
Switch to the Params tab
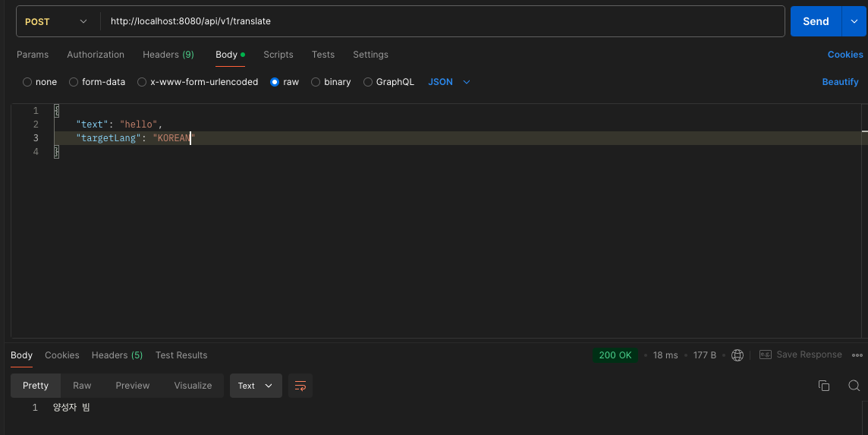click(33, 55)
